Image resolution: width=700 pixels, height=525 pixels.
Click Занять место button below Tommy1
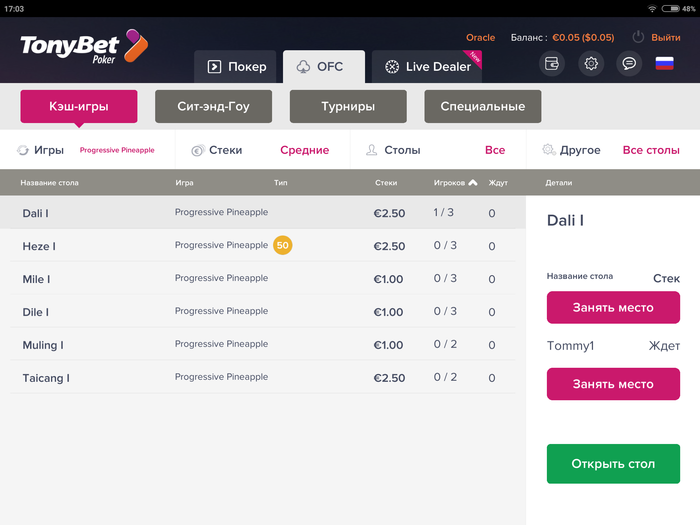click(x=613, y=384)
